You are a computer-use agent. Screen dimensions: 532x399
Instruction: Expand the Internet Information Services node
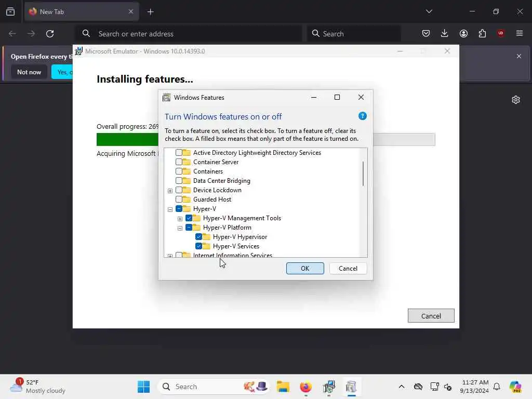point(170,256)
